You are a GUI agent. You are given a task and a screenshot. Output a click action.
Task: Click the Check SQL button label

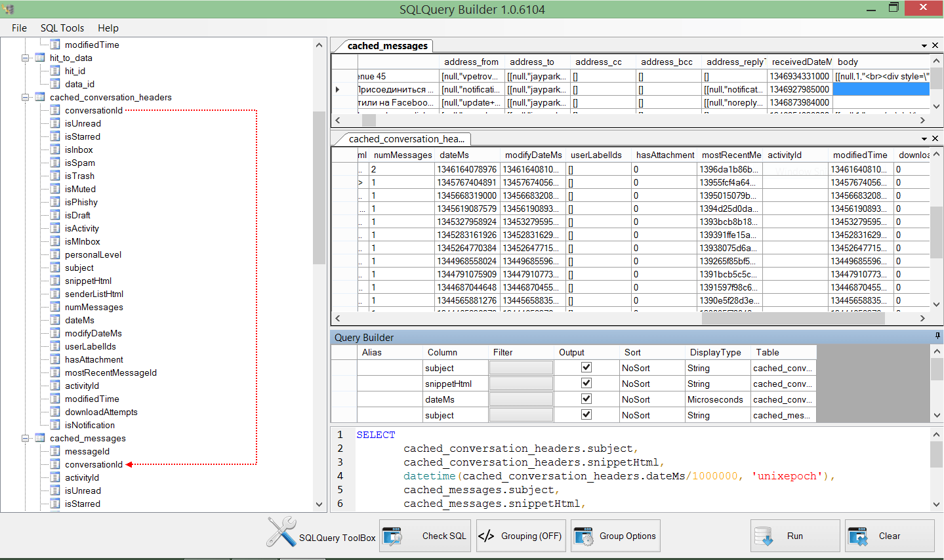[444, 536]
